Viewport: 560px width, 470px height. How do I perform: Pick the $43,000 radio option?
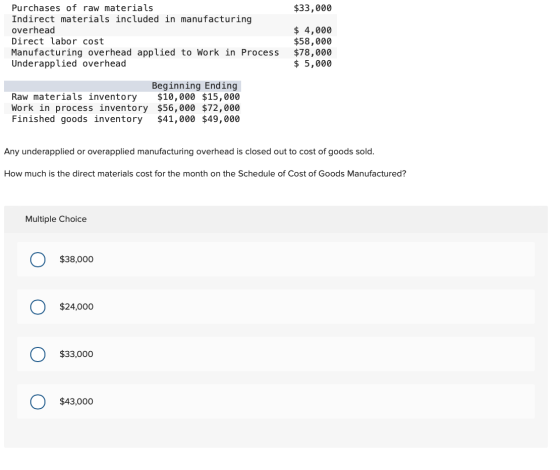pyautogui.click(x=38, y=402)
